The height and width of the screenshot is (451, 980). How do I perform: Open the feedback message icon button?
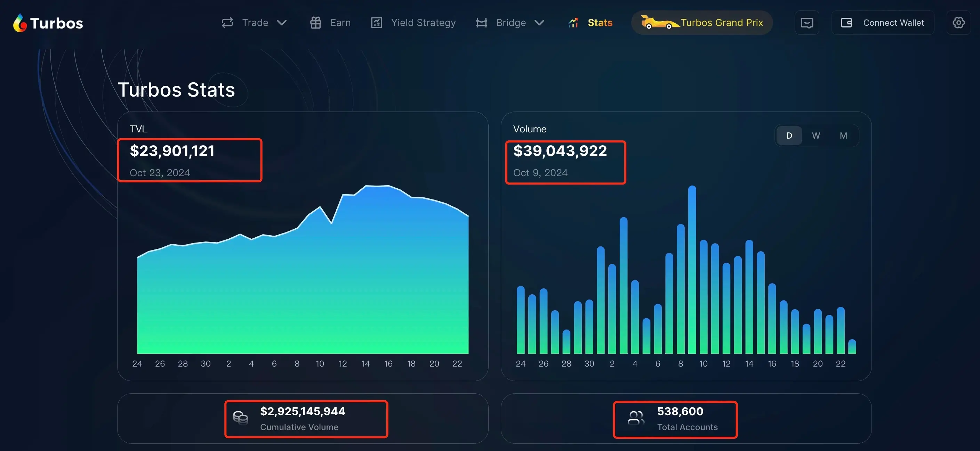[807, 23]
